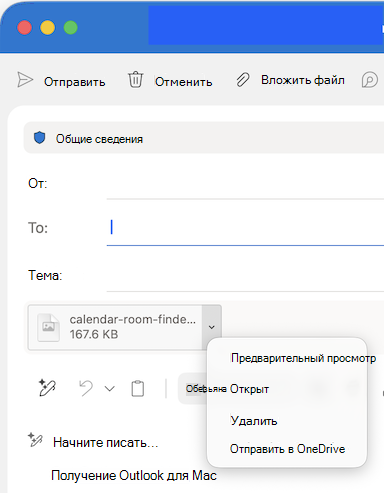The image size is (384, 493).
Task: Open the Общие сведения banner
Action: (x=204, y=138)
